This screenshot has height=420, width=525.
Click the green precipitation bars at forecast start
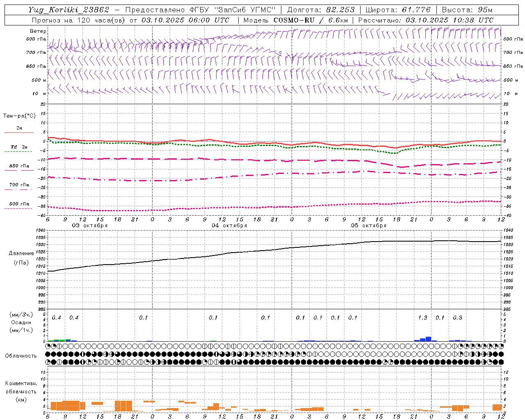pyautogui.click(x=59, y=340)
